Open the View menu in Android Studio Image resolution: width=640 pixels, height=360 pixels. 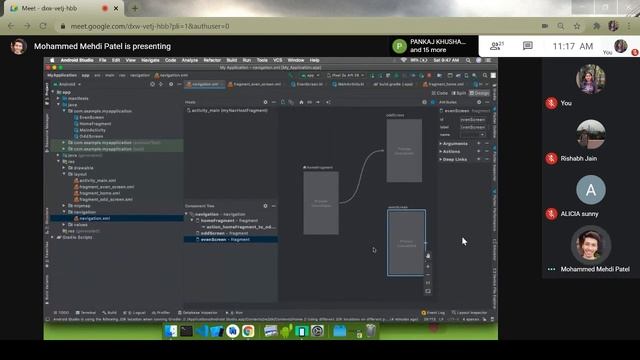(x=130, y=60)
